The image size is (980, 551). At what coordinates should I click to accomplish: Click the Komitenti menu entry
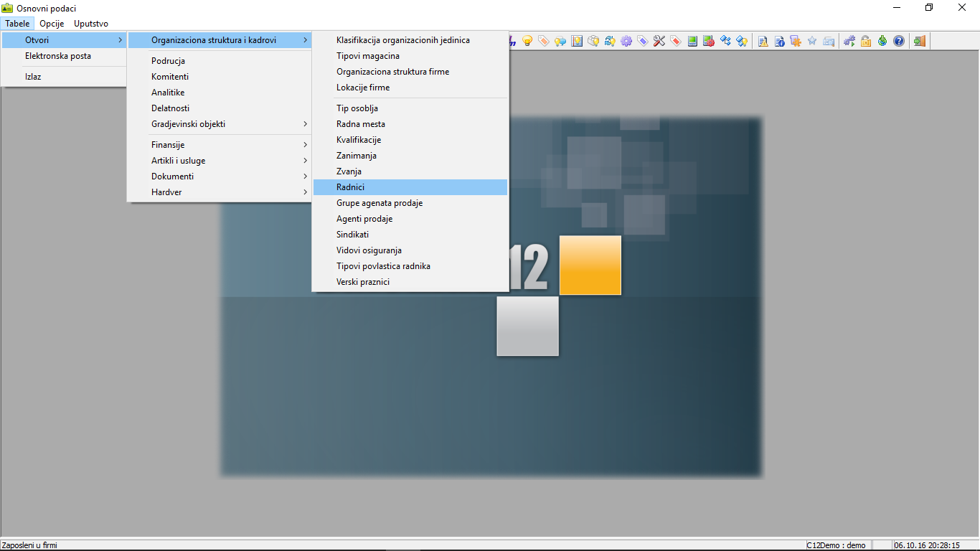pos(170,77)
